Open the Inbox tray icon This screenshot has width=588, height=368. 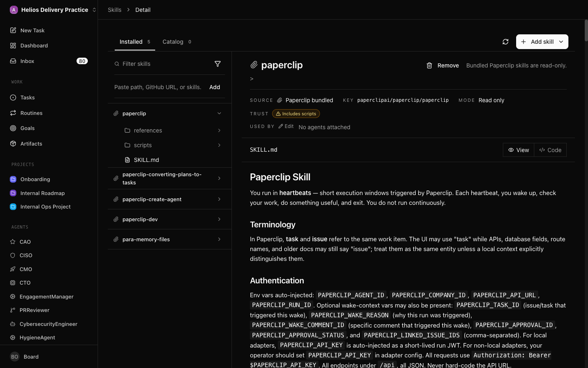pos(13,61)
